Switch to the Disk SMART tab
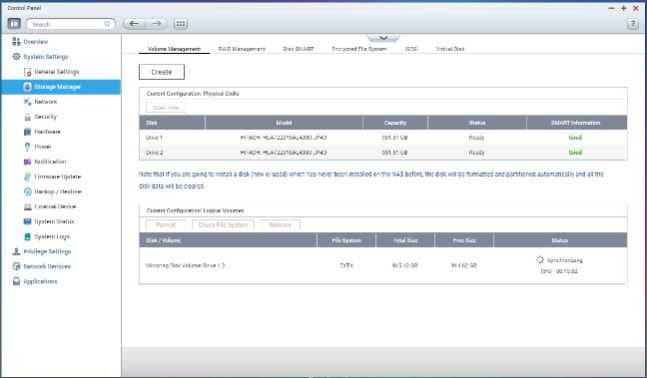Image resolution: width=647 pixels, height=378 pixels. point(298,49)
